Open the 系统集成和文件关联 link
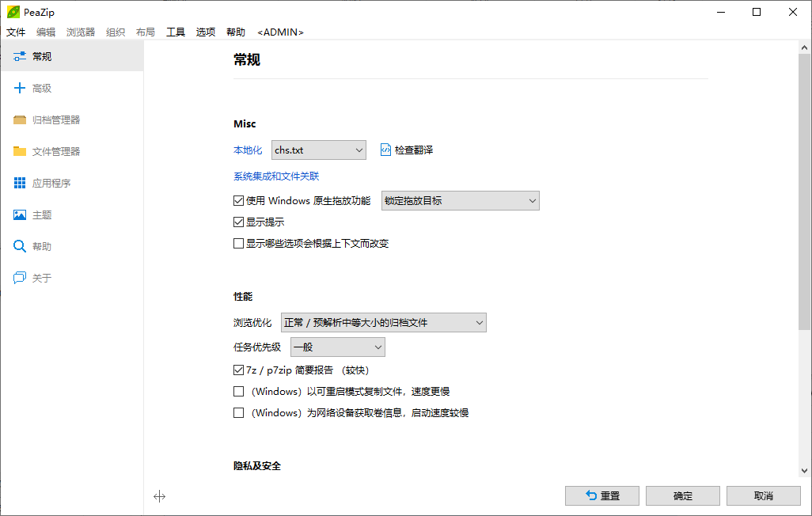This screenshot has height=516, width=812. point(276,176)
